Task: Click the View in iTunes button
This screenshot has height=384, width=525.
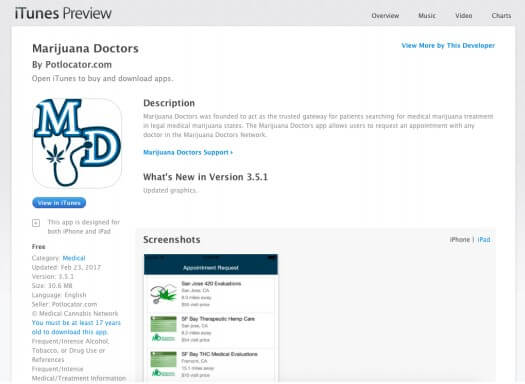Action: [x=59, y=203]
